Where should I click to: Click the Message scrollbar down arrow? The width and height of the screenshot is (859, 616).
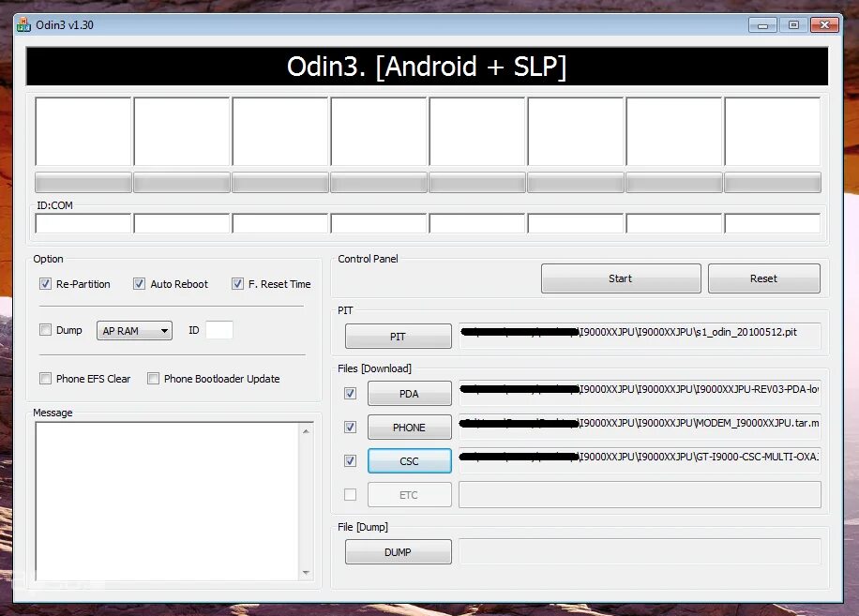click(307, 573)
